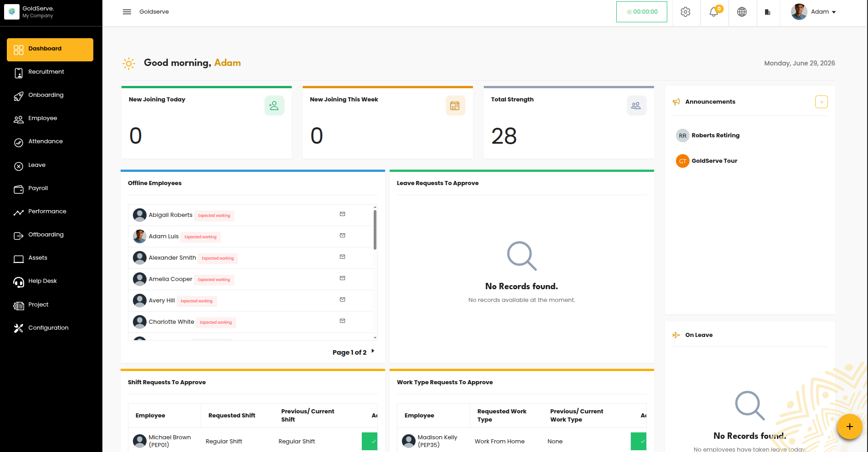Screen dimensions: 868x452
Task: Toggle the hamburger sidebar menu
Action: click(127, 12)
